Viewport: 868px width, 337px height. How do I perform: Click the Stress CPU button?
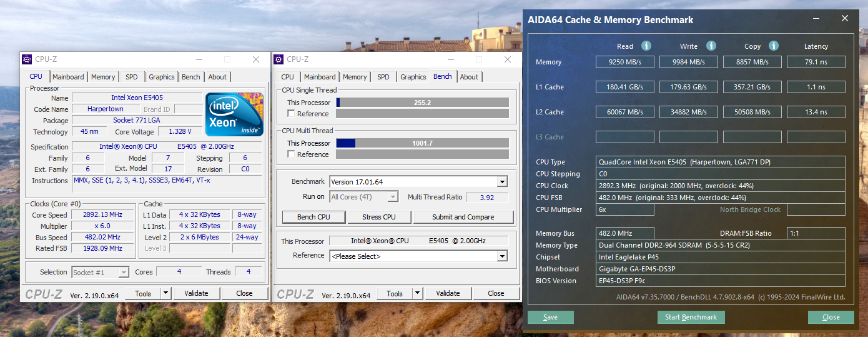pos(379,217)
